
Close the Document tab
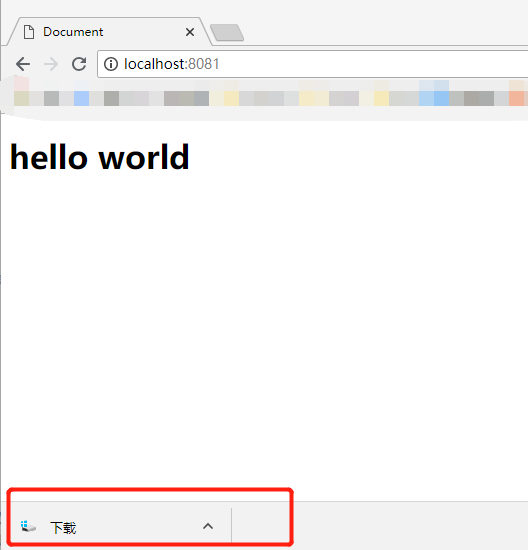pos(190,32)
